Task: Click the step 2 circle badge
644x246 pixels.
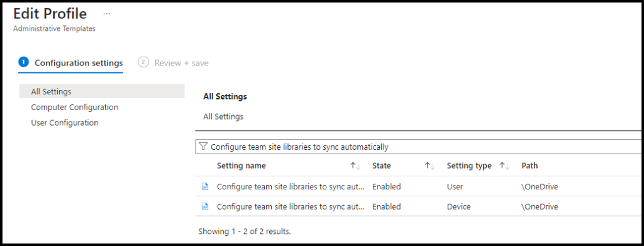Action: tap(143, 62)
